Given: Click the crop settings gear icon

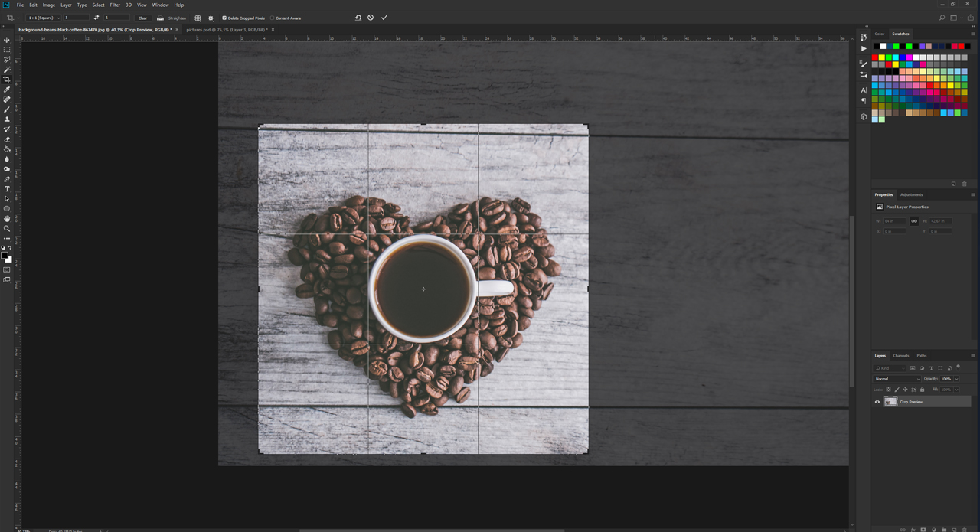Looking at the screenshot, I should click(x=211, y=18).
